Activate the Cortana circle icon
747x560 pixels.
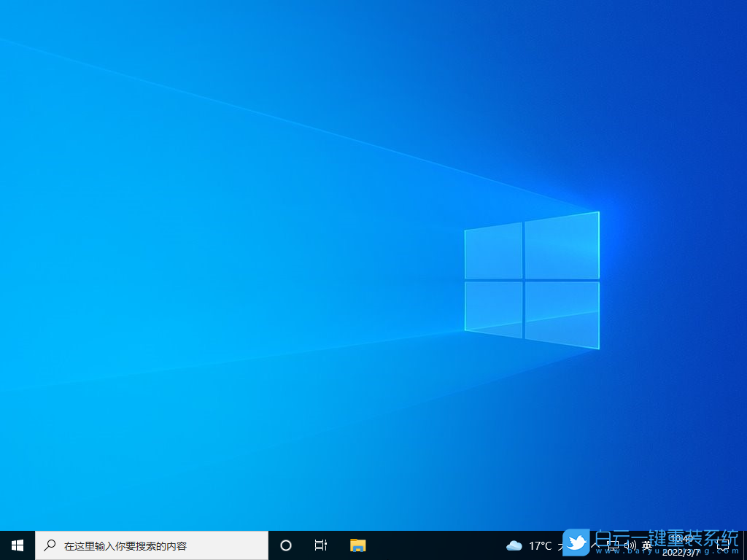(x=285, y=545)
